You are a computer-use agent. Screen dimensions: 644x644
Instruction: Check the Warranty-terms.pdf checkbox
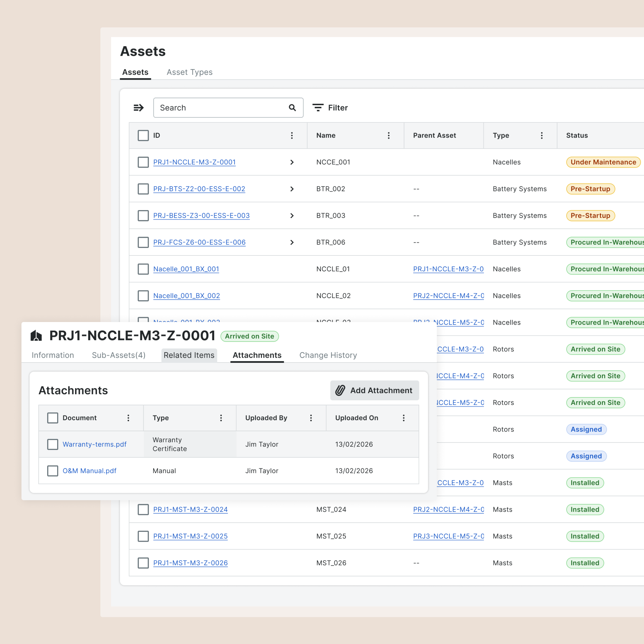coord(53,444)
